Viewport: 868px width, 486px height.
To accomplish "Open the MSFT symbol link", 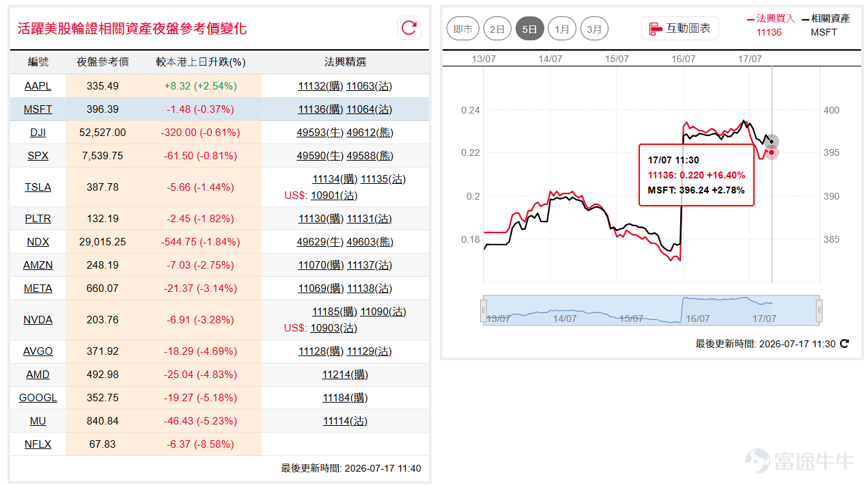I will pos(38,109).
